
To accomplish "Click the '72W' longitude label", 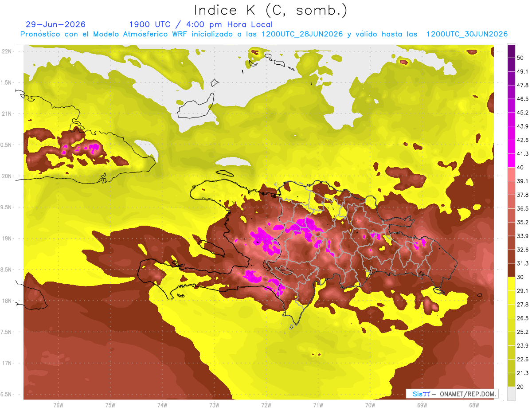I will (266, 405).
